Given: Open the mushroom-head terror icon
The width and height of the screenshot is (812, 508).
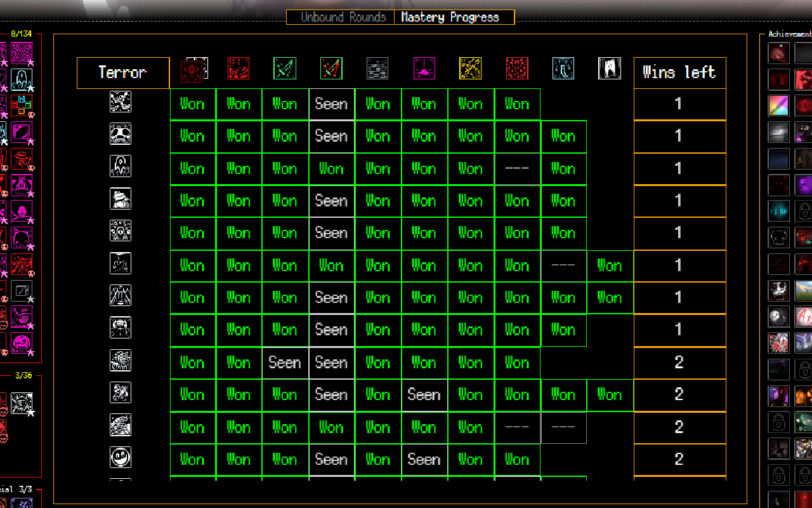Looking at the screenshot, I should click(x=121, y=134).
